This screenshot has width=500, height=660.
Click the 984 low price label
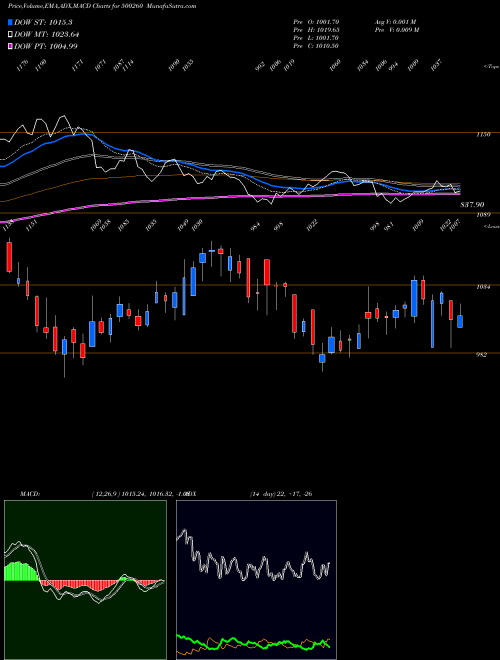tap(255, 226)
